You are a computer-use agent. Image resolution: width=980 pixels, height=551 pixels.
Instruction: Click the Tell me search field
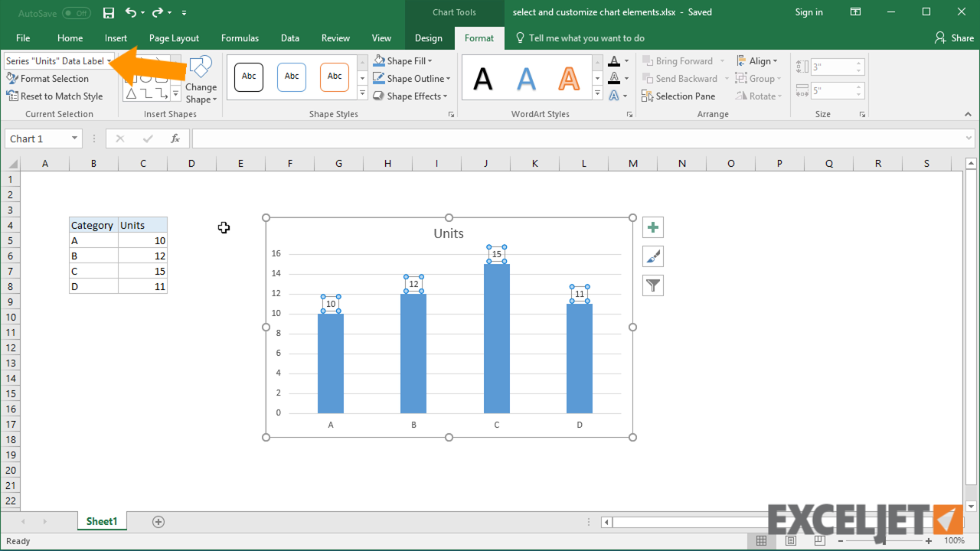coord(586,38)
